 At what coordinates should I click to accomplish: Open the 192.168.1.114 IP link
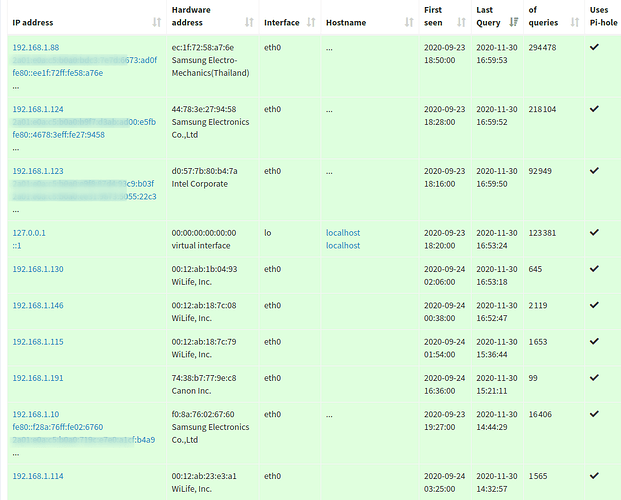pyautogui.click(x=38, y=476)
